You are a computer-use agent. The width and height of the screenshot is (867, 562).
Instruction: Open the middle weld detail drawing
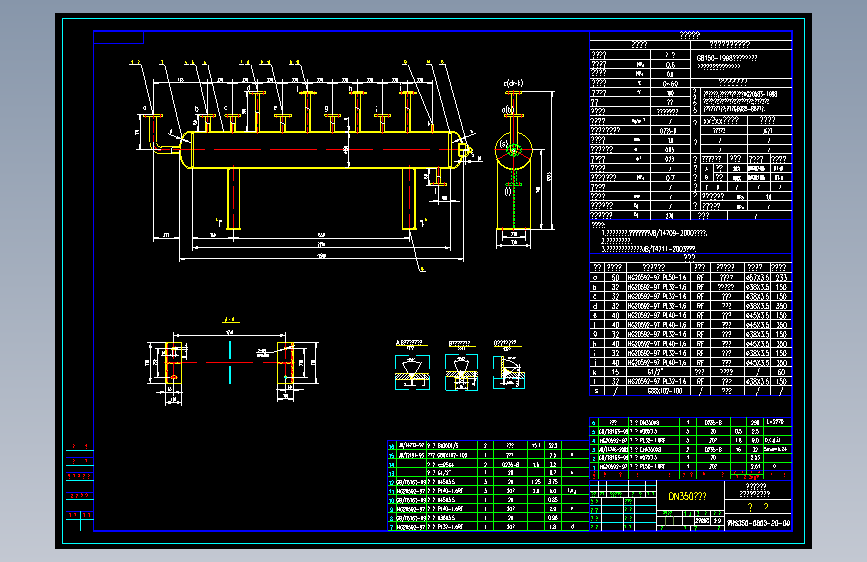(461, 372)
